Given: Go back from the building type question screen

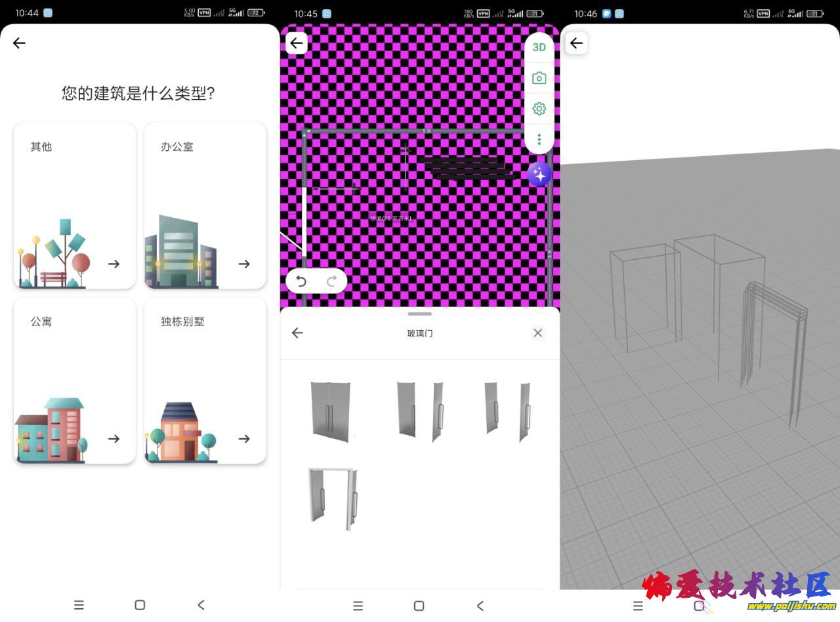Looking at the screenshot, I should point(19,43).
